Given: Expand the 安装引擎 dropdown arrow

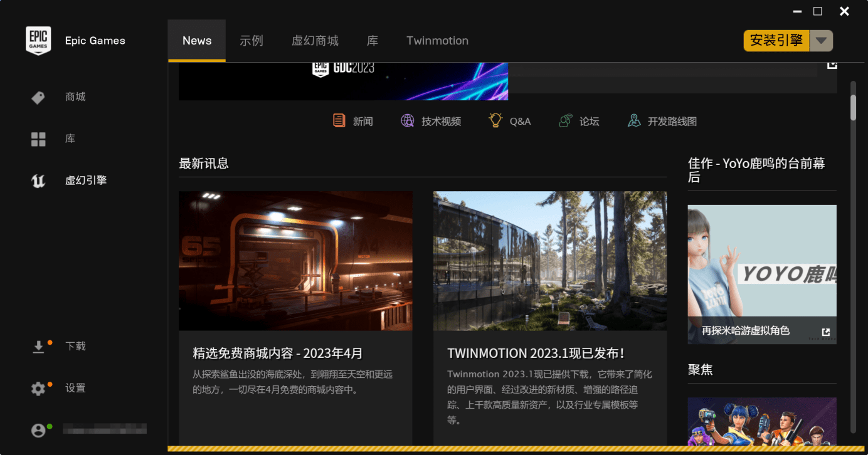Looking at the screenshot, I should pos(822,41).
